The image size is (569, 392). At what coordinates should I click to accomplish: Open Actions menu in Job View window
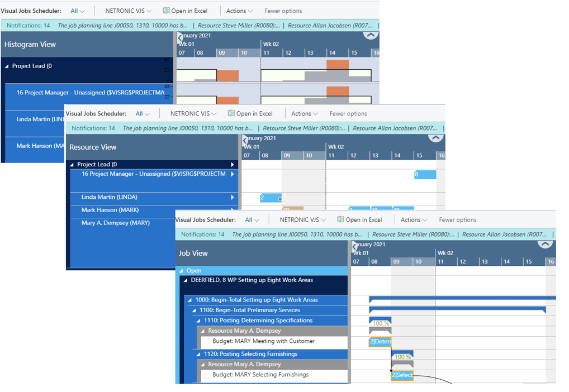414,220
